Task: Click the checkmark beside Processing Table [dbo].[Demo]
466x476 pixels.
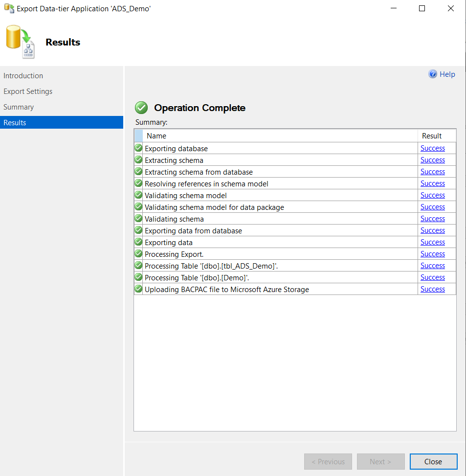Action: [138, 277]
